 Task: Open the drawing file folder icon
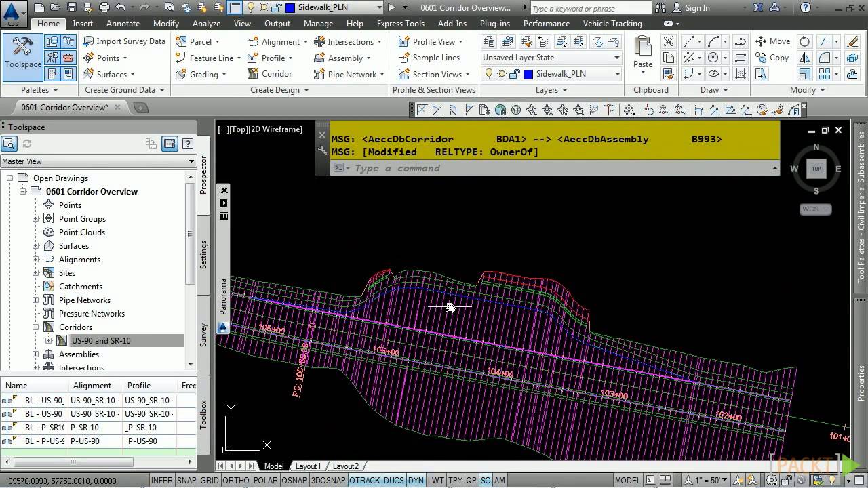click(x=56, y=7)
